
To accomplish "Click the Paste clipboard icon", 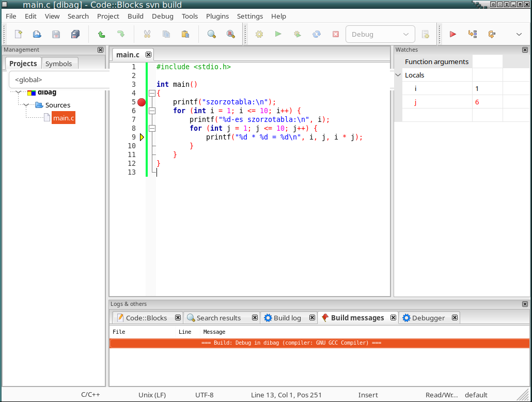I will click(x=185, y=35).
